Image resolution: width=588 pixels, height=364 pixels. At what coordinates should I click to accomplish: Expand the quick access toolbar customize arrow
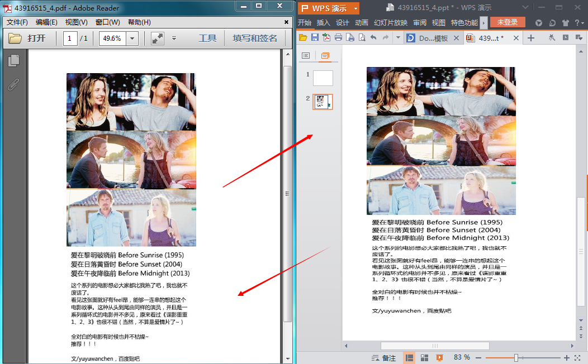(x=398, y=37)
